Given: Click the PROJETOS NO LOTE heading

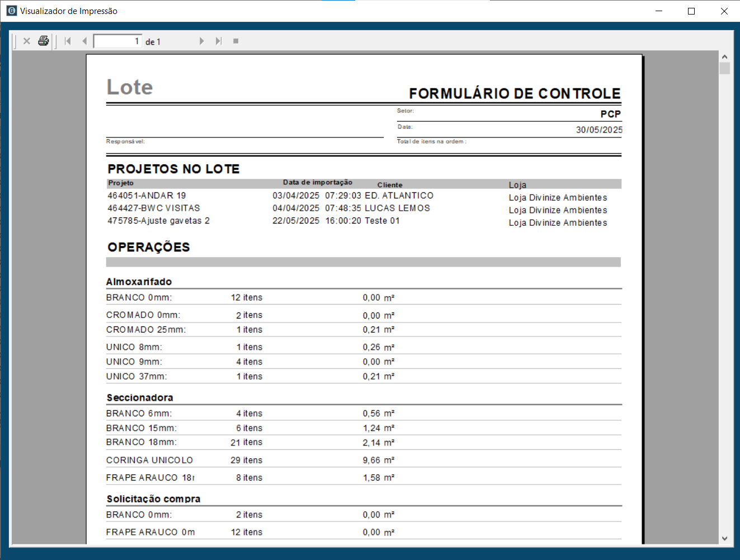Looking at the screenshot, I should coord(173,169).
